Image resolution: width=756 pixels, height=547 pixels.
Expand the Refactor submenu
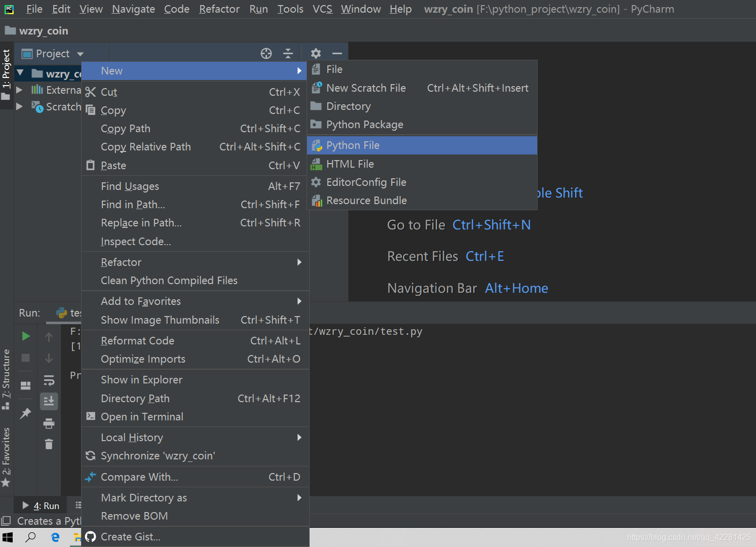point(299,262)
